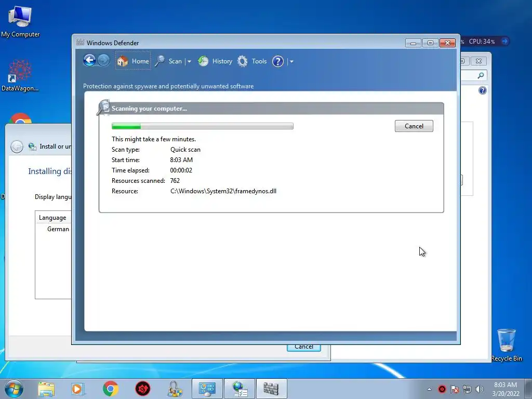Open the Home section in Windows Defender

[x=133, y=61]
